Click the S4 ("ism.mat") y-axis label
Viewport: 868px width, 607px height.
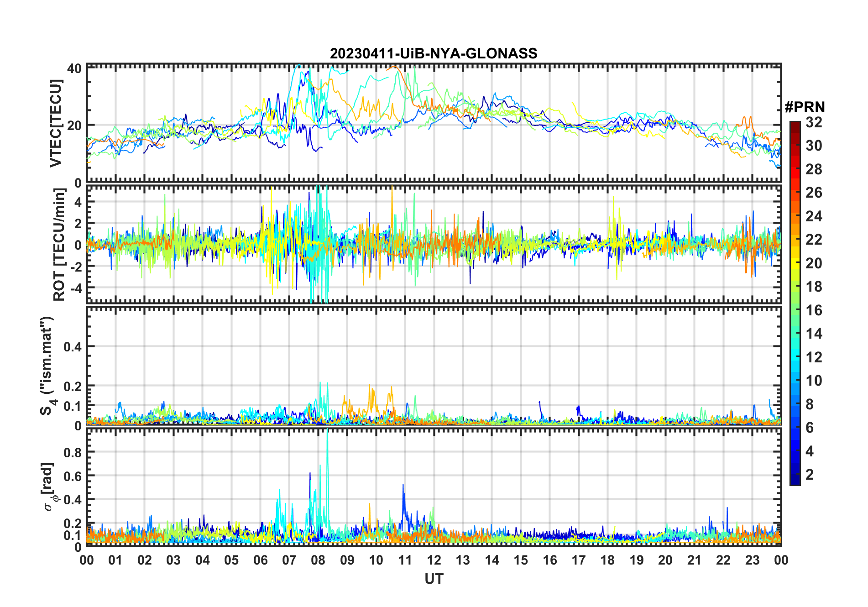pyautogui.click(x=47, y=366)
